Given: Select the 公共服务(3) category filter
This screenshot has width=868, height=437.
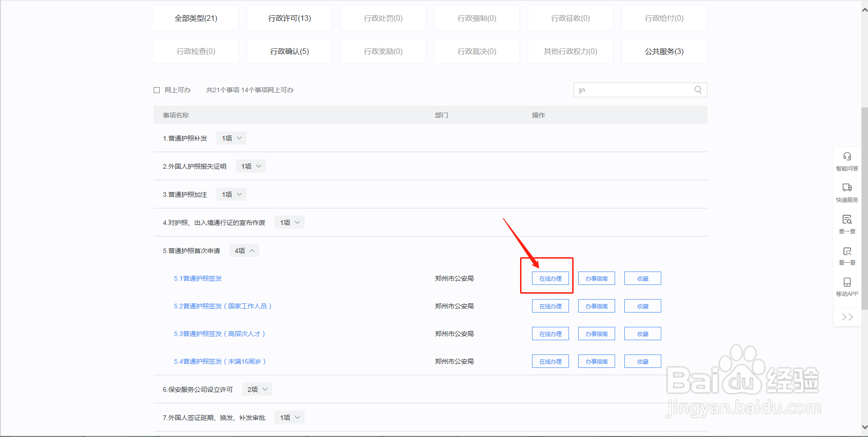Looking at the screenshot, I should coord(664,51).
